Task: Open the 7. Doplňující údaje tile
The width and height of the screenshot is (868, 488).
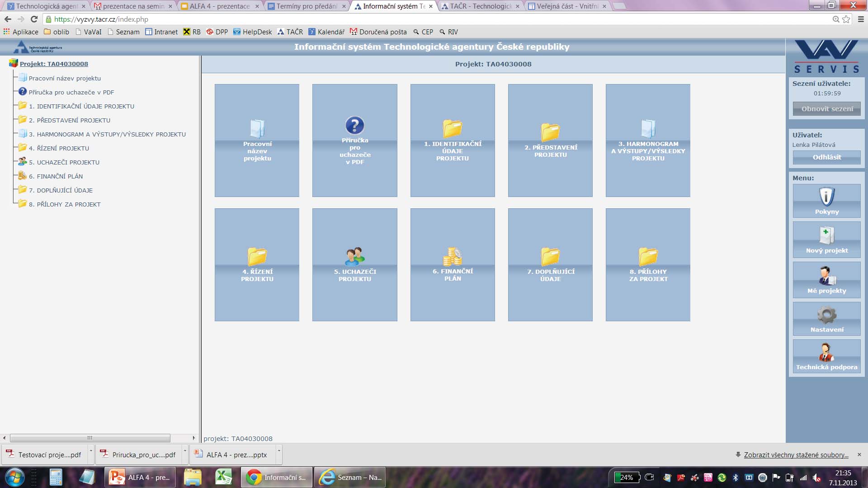Action: click(550, 265)
